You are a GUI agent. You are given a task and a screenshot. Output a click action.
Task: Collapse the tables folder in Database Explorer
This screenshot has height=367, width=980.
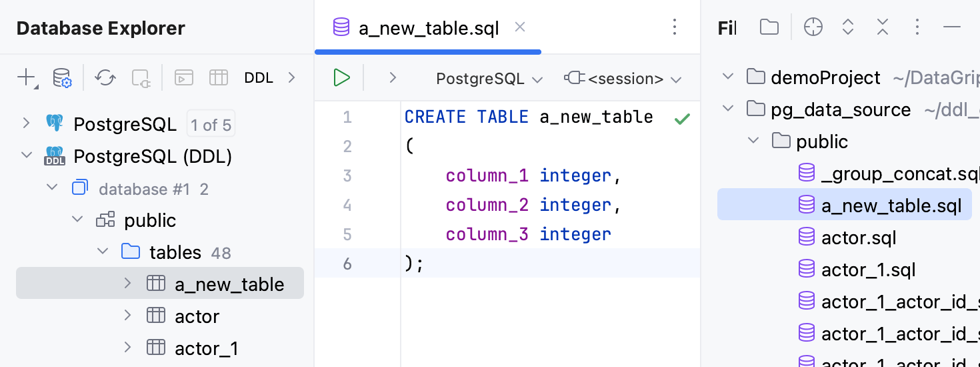(x=103, y=252)
